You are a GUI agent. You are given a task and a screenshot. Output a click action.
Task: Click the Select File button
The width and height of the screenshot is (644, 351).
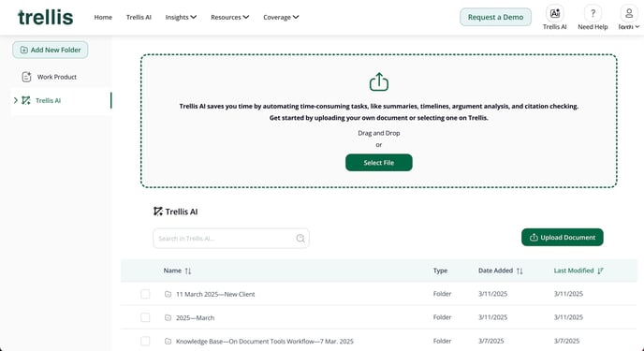379,163
